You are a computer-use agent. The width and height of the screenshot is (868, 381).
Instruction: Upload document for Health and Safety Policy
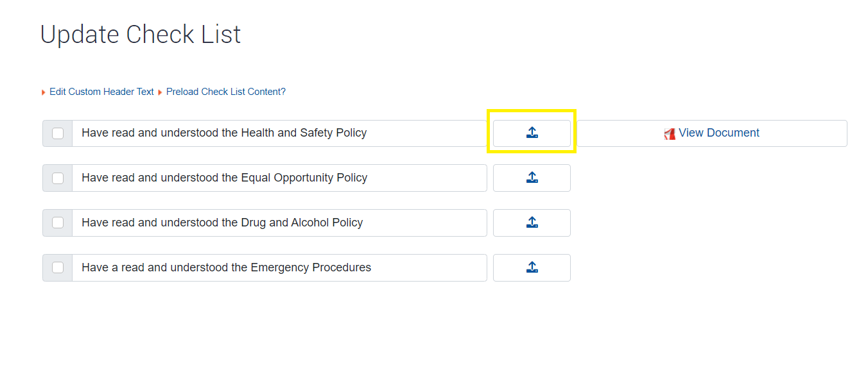(x=532, y=133)
